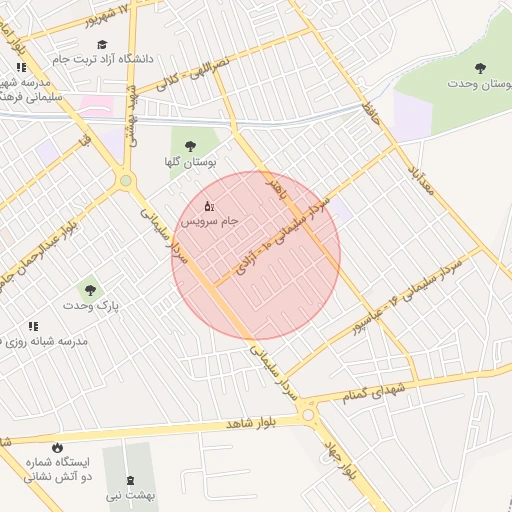Select the fire station flame icon

(x=57, y=448)
